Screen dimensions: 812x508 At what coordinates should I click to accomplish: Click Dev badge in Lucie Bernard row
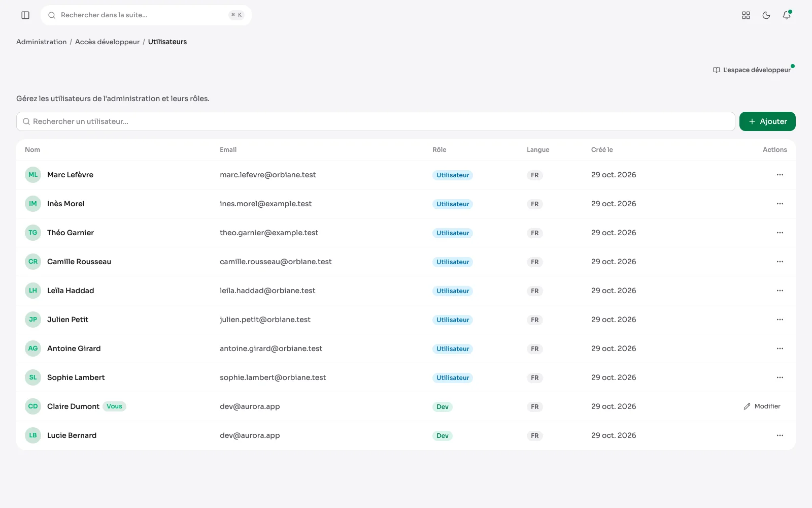[x=443, y=436]
